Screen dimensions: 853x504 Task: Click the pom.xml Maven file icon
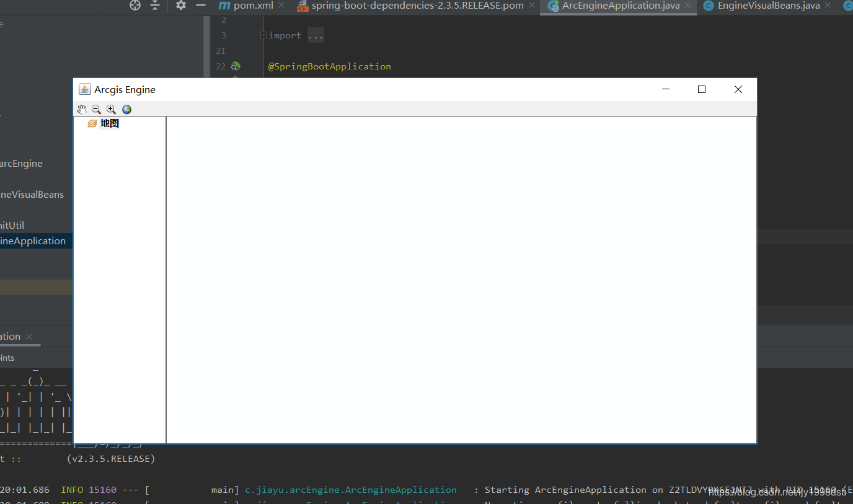224,6
